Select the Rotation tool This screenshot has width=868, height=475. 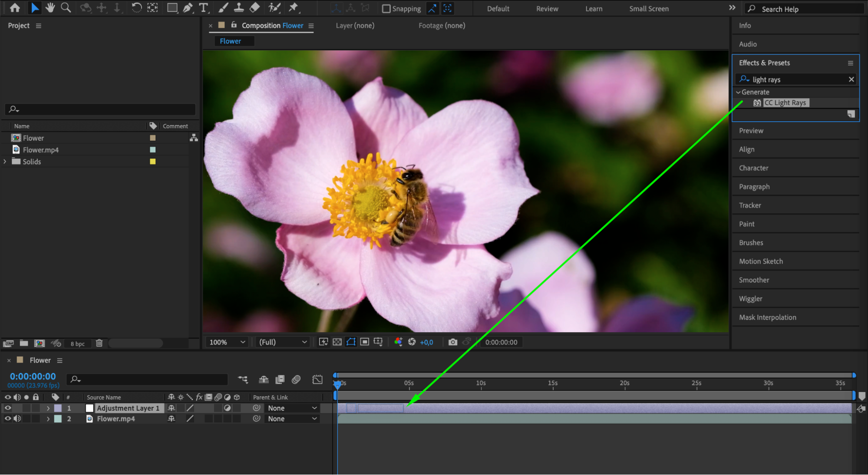[136, 7]
